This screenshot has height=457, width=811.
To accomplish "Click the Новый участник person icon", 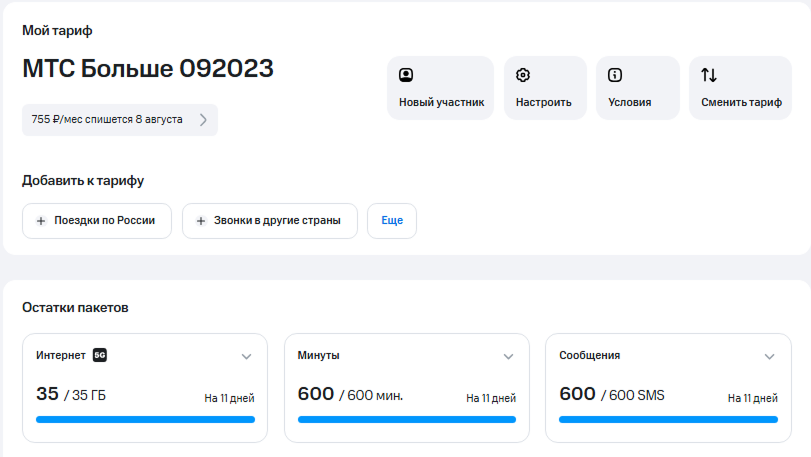I will click(406, 75).
